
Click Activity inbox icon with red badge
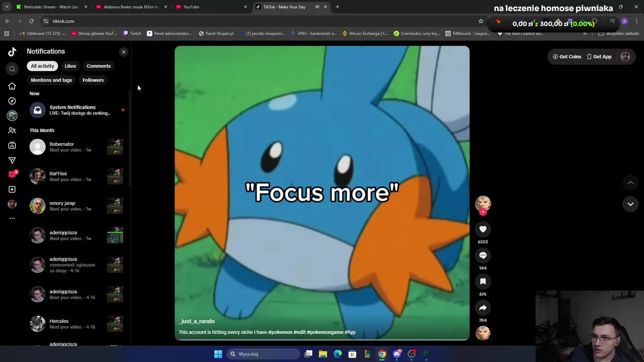click(13, 174)
